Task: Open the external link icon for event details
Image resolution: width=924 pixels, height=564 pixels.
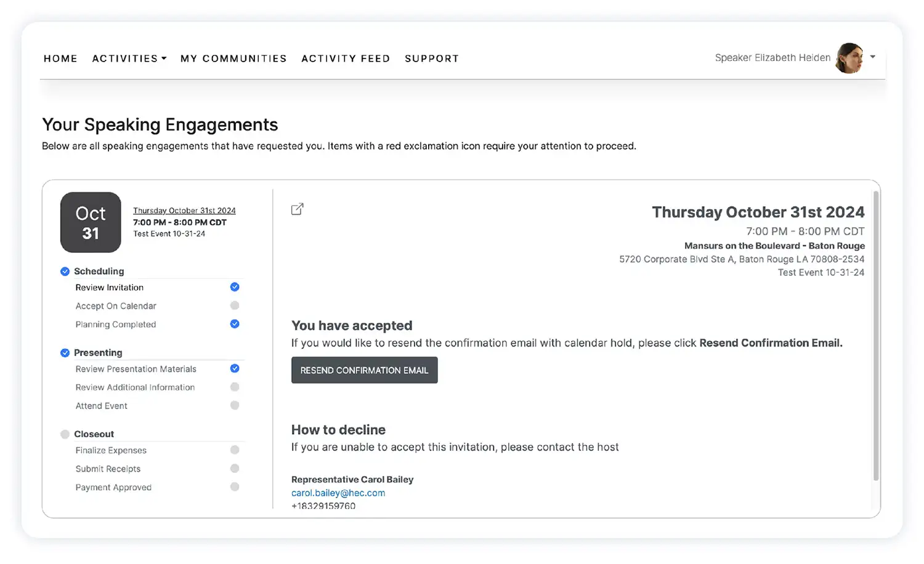Action: [297, 209]
